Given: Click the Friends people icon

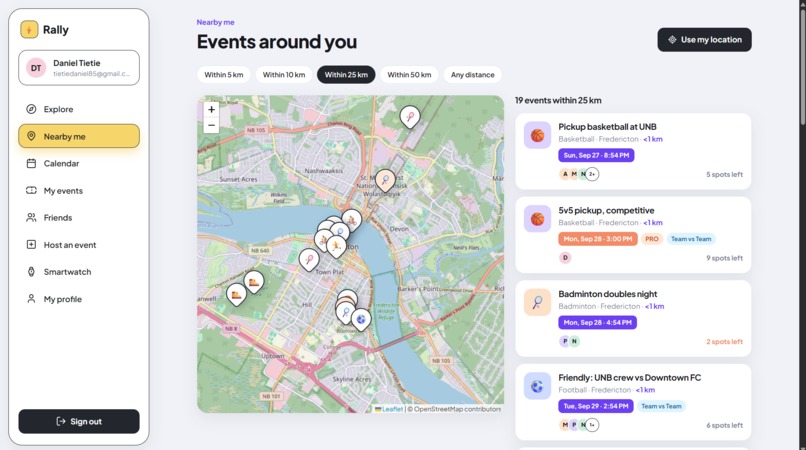Looking at the screenshot, I should tap(31, 218).
